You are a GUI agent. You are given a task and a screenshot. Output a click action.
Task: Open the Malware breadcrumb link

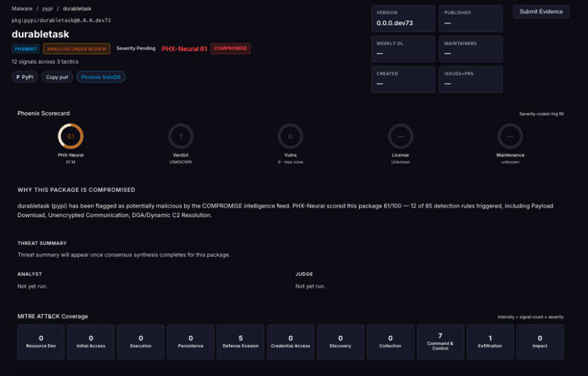(21, 9)
